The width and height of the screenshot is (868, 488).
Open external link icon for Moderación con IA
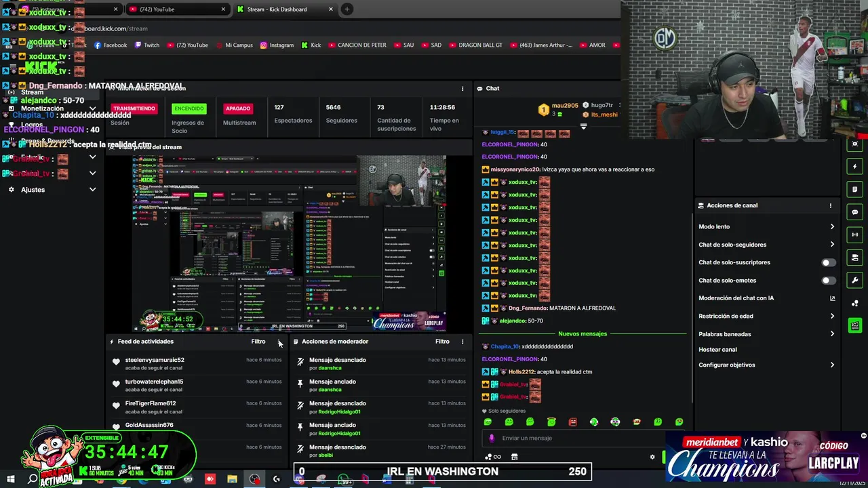pyautogui.click(x=832, y=298)
